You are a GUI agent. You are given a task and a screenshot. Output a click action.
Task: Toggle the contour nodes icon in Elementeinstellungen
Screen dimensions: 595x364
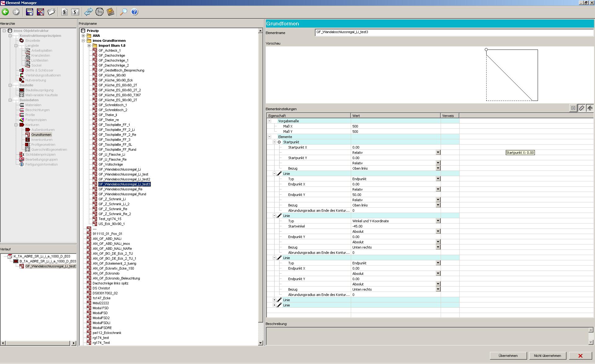(x=590, y=108)
